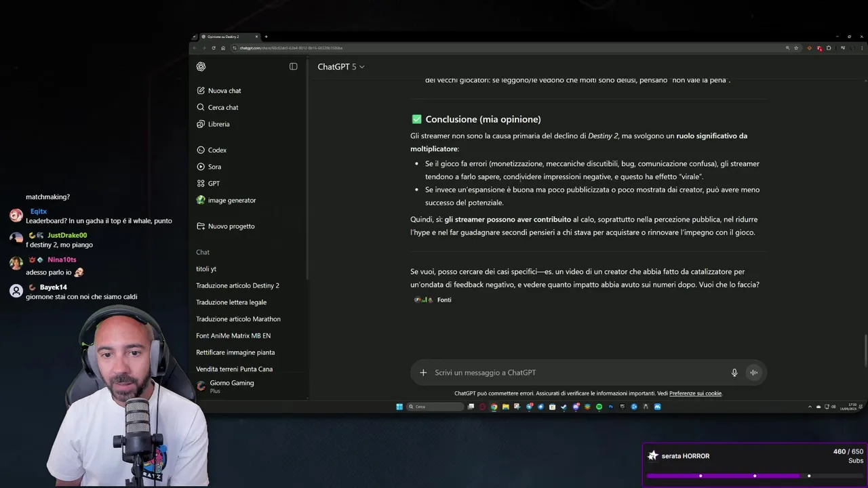The image size is (868, 488).
Task: Click the ChatGPT logo icon in sidebar
Action: click(x=201, y=66)
